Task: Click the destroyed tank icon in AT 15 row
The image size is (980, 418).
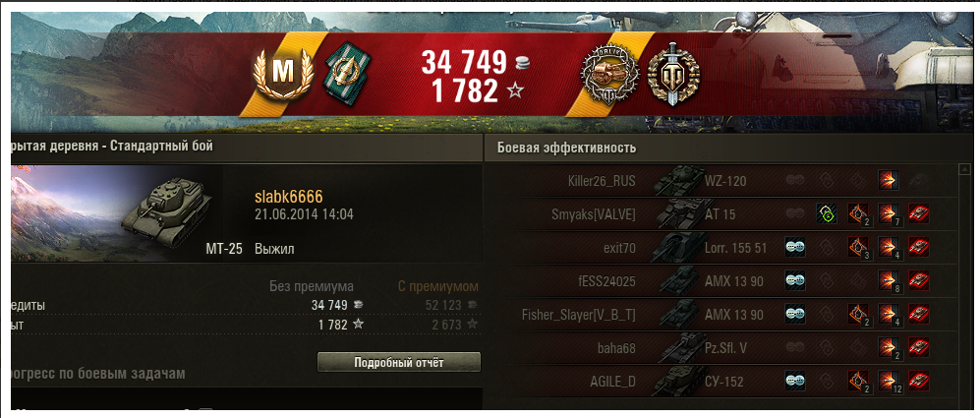Action: [919, 214]
